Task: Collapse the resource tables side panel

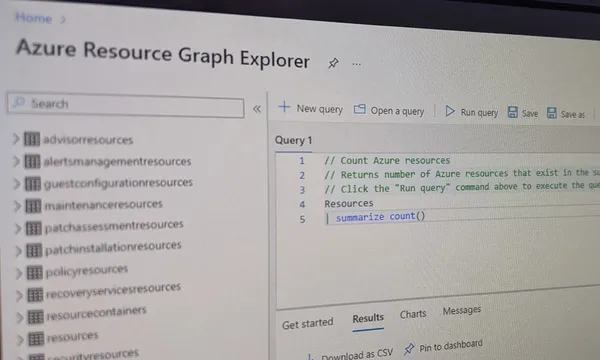Action: [257, 109]
